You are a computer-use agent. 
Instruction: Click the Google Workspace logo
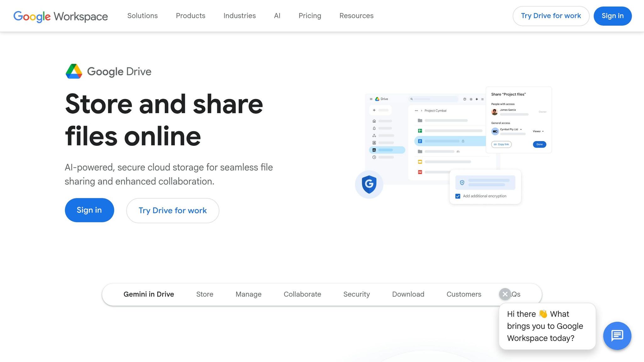(x=60, y=16)
